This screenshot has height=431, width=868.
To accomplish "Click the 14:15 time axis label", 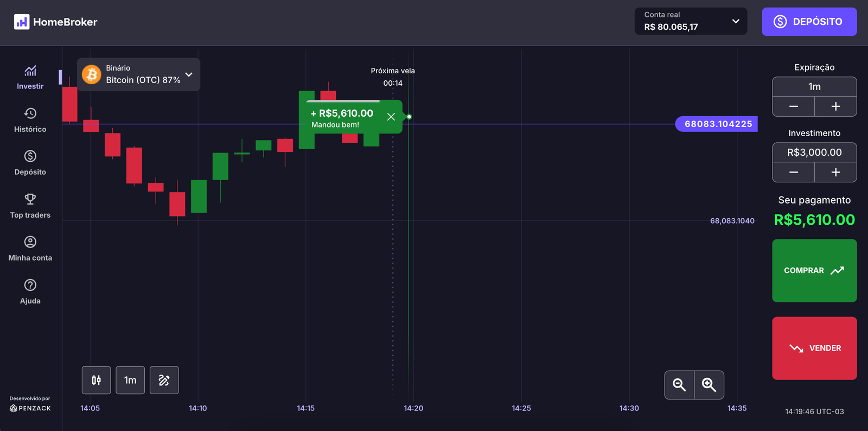I will click(x=306, y=408).
